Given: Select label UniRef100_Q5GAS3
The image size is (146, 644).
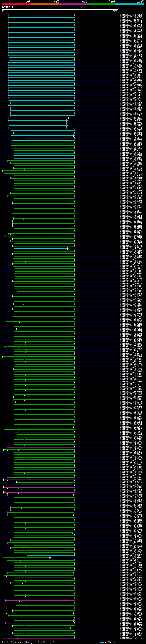Looking at the screenshot, I should point(131,128).
